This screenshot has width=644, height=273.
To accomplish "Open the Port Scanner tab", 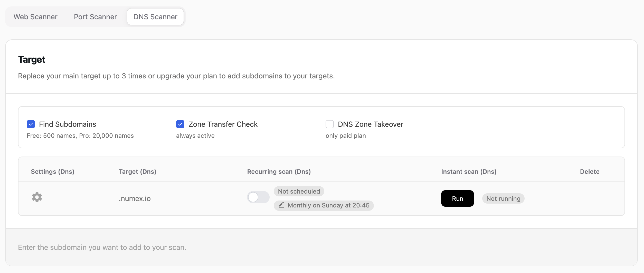I will click(x=95, y=17).
